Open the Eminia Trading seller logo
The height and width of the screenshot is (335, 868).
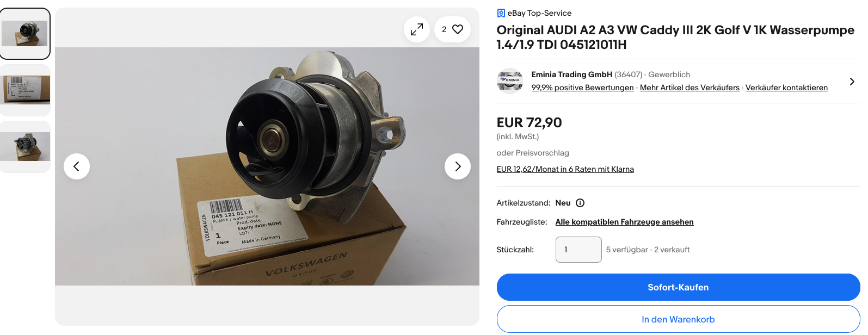pyautogui.click(x=510, y=81)
